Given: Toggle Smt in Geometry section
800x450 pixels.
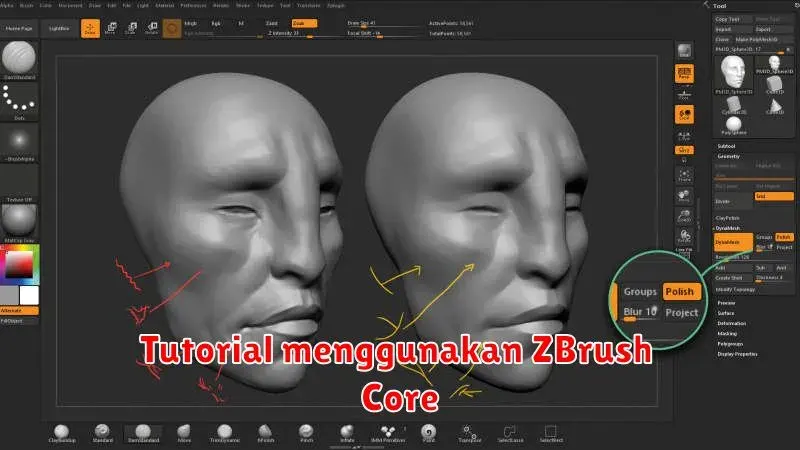Looking at the screenshot, I should click(774, 196).
